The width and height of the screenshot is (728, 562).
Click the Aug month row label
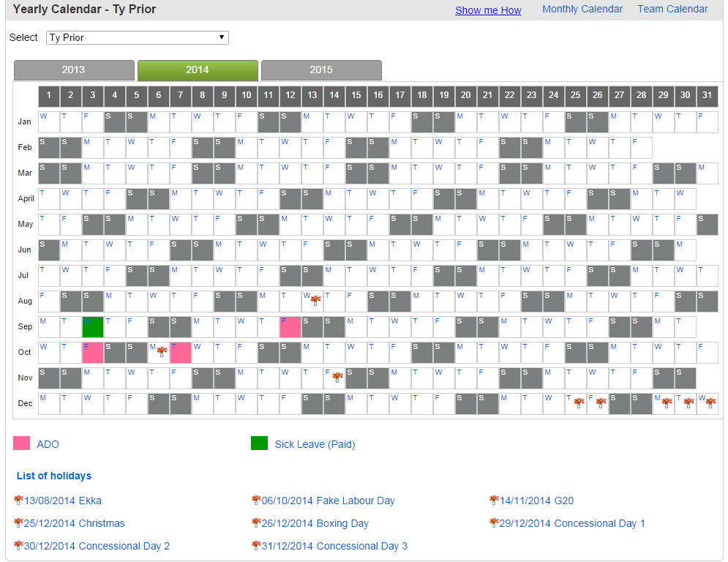pyautogui.click(x=25, y=301)
